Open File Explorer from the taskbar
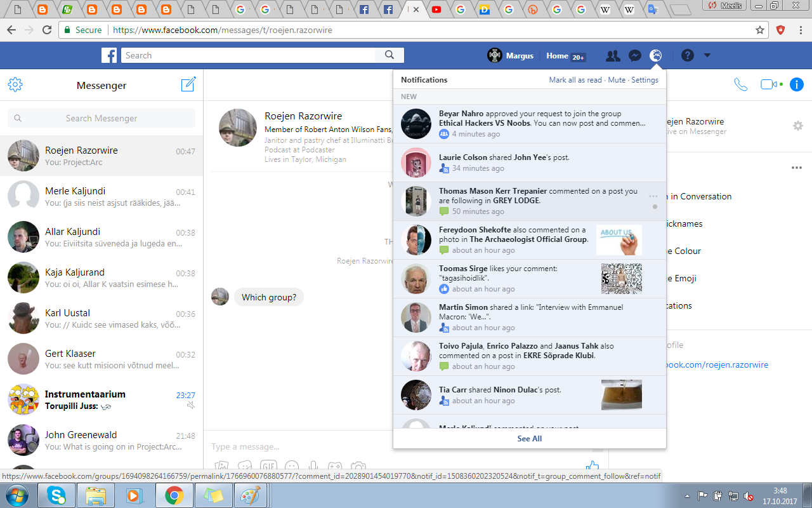Viewport: 812px width, 508px height. tap(95, 495)
